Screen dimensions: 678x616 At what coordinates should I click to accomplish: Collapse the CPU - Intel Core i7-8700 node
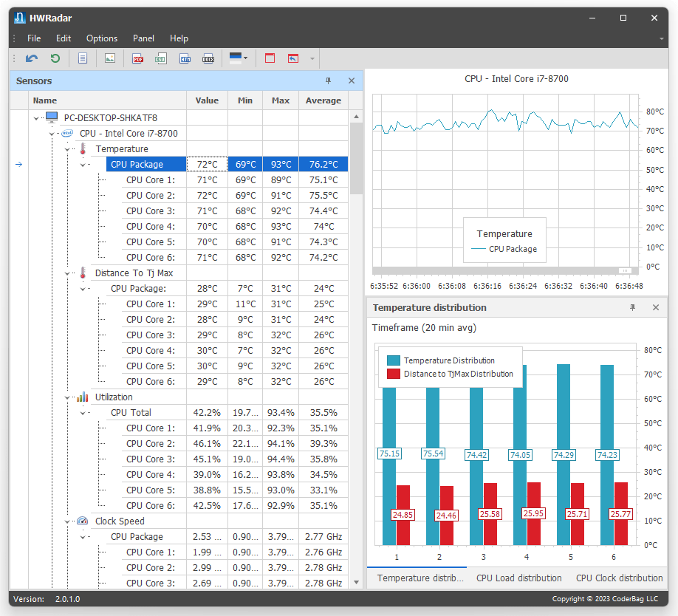[x=52, y=134]
